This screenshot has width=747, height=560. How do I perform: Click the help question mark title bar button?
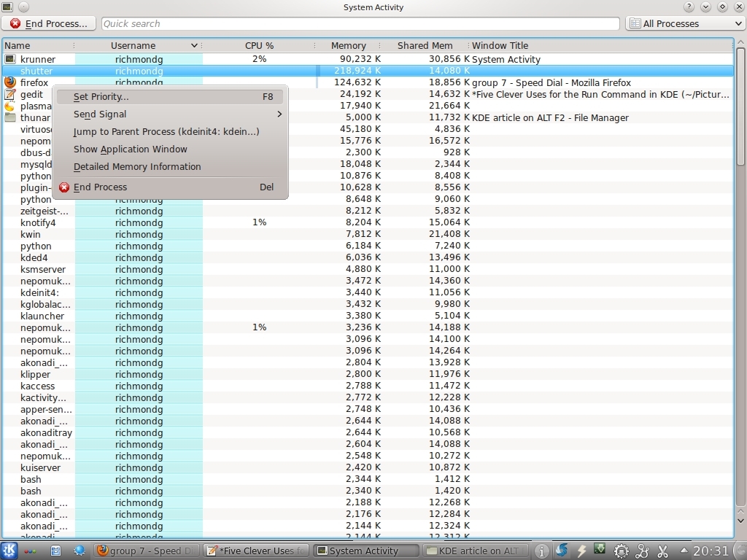click(689, 7)
